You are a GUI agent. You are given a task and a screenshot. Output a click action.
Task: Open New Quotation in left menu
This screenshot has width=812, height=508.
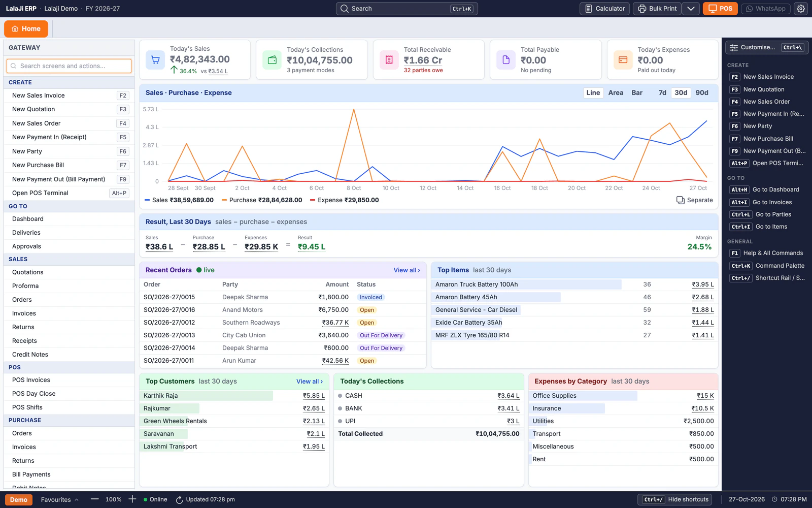point(69,109)
